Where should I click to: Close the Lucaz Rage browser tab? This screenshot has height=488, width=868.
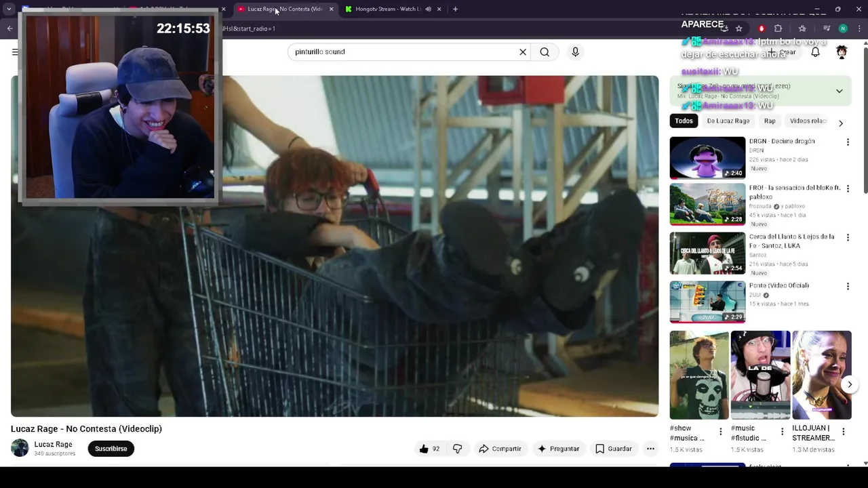(x=331, y=9)
